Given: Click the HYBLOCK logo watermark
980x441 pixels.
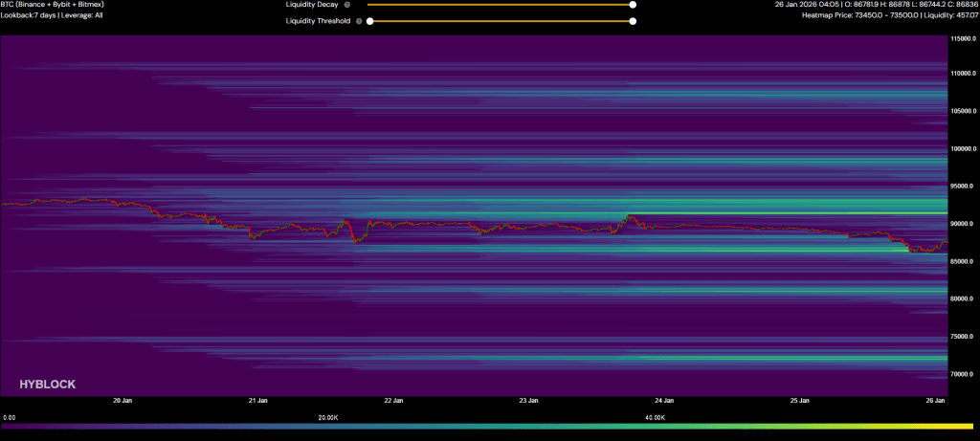Looking at the screenshot, I should coord(47,384).
